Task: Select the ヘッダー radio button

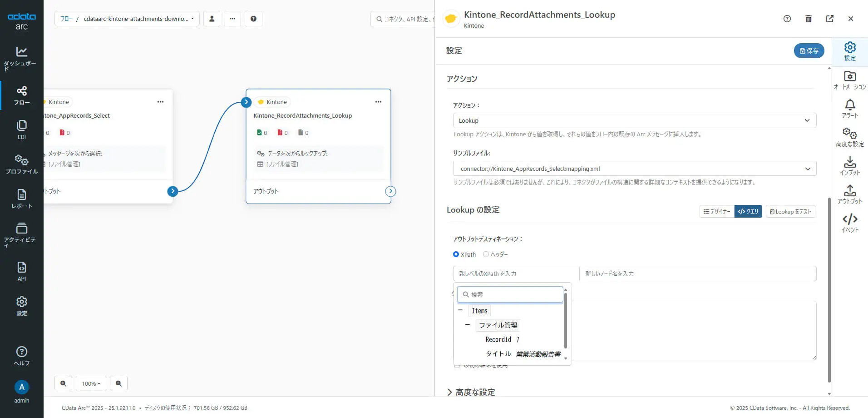Action: (486, 254)
